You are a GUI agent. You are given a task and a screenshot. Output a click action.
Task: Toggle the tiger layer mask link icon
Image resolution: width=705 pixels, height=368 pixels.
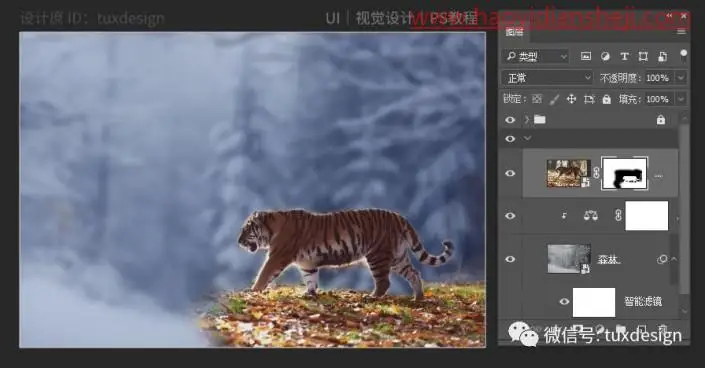(596, 173)
